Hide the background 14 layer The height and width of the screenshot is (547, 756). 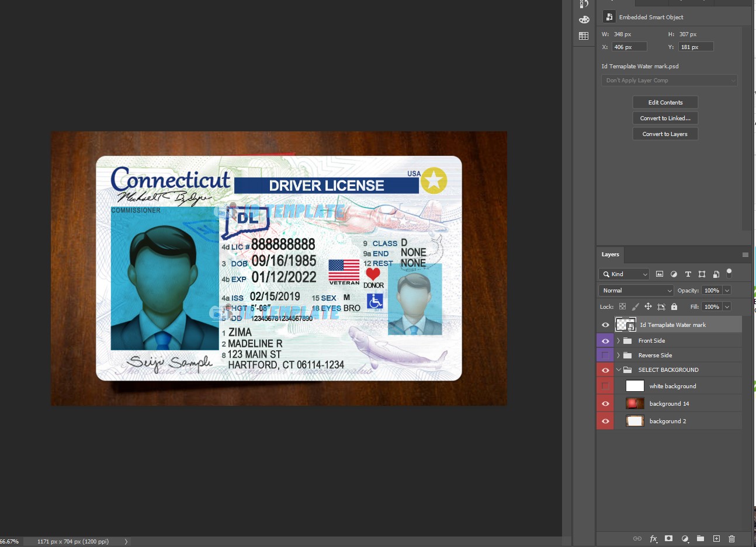[x=605, y=403]
